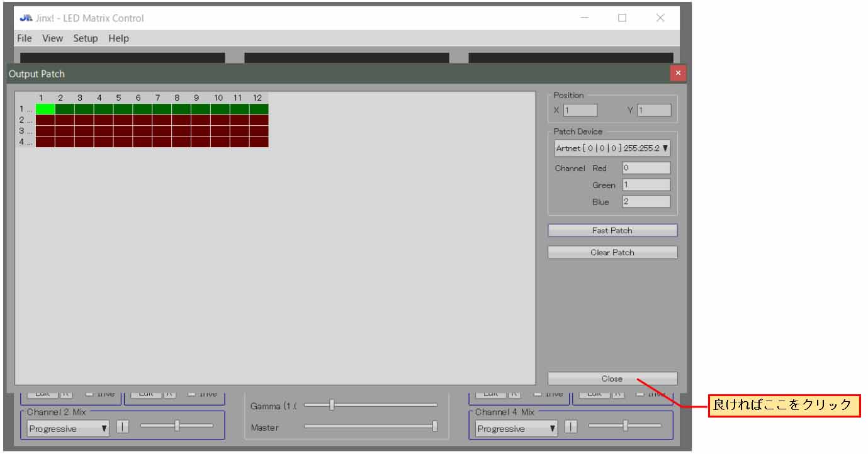Click the Position X input field

[x=580, y=111]
